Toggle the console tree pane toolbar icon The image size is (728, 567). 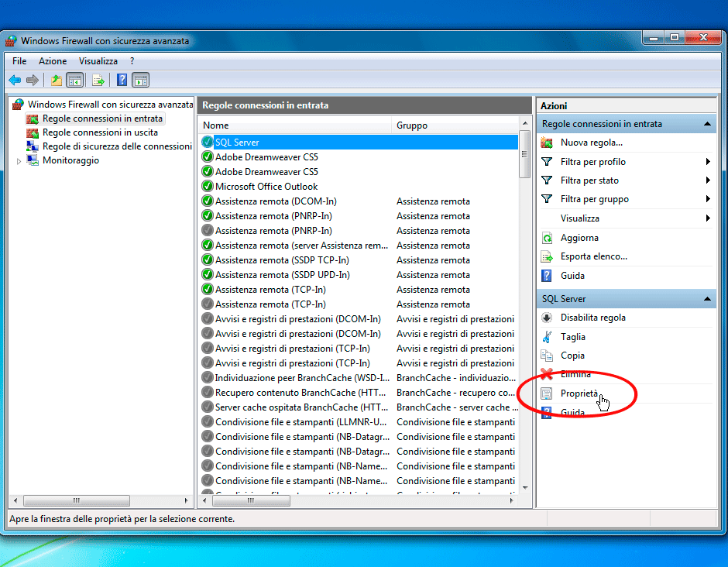pos(75,81)
